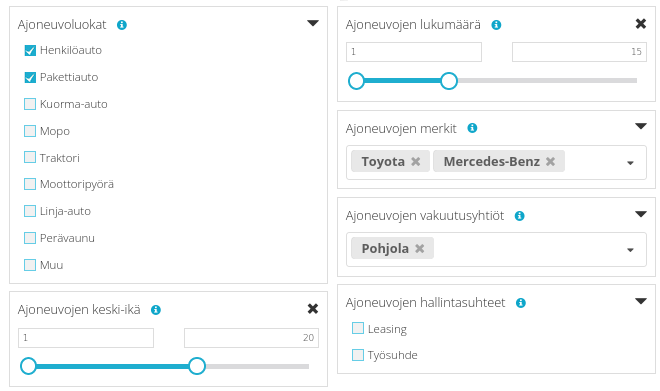Show info for Ajoneuvojen merkit
Screen dimensions: 660x391
point(472,128)
